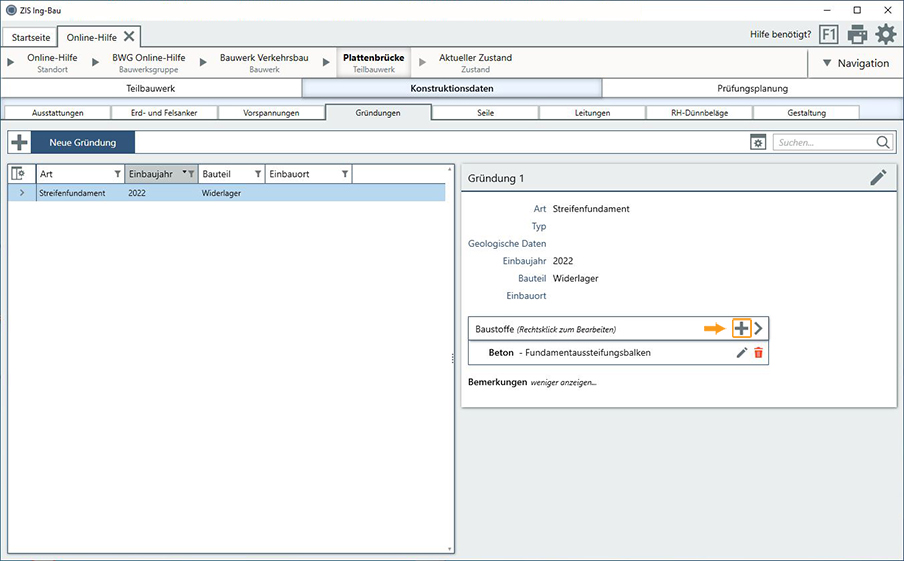Image resolution: width=904 pixels, height=561 pixels.
Task: Close the Online-Hilfe tab
Action: click(x=129, y=36)
